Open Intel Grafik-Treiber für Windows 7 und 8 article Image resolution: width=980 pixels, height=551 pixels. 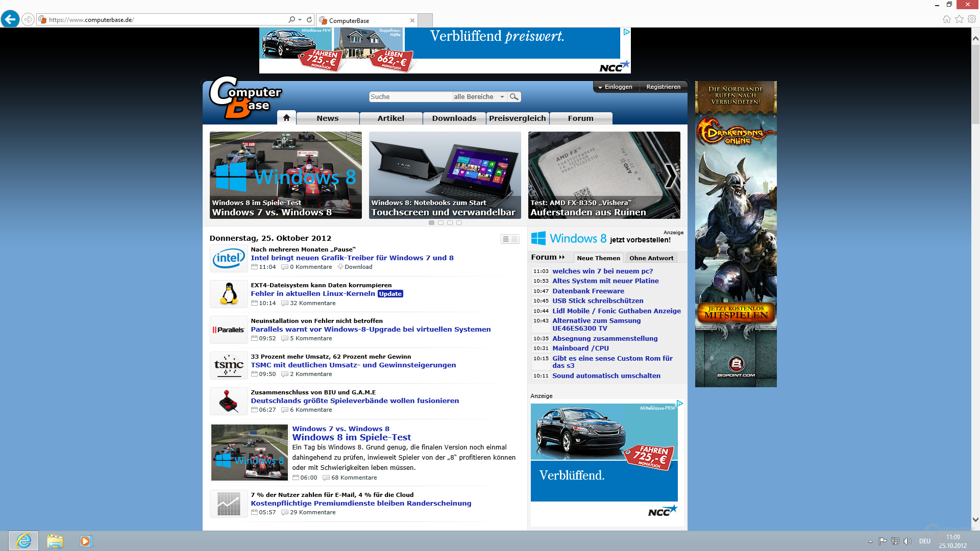tap(352, 258)
